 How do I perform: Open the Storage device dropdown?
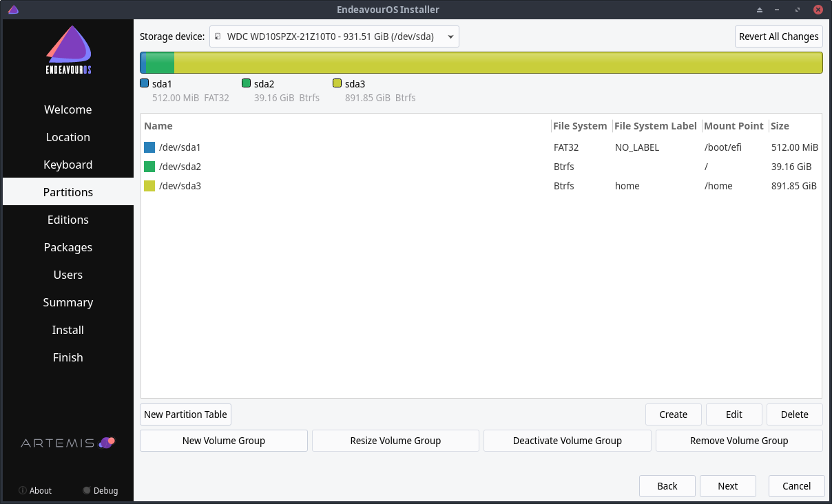pos(451,36)
